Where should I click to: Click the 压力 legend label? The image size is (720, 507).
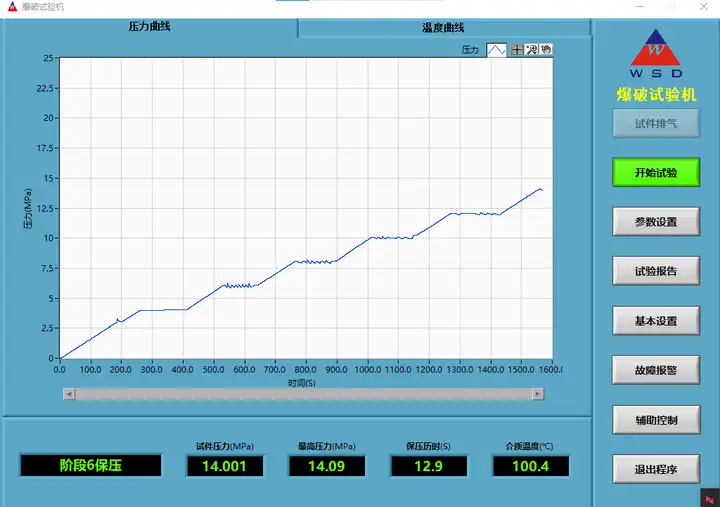pyautogui.click(x=470, y=50)
